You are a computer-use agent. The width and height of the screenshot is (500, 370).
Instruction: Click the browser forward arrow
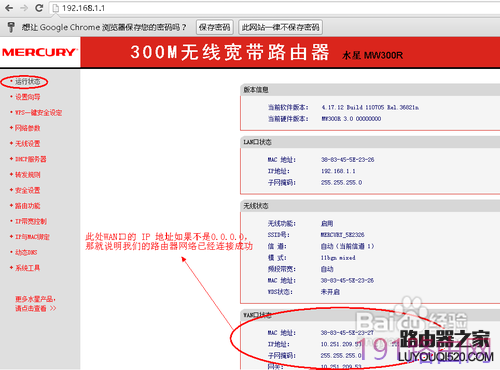point(24,8)
